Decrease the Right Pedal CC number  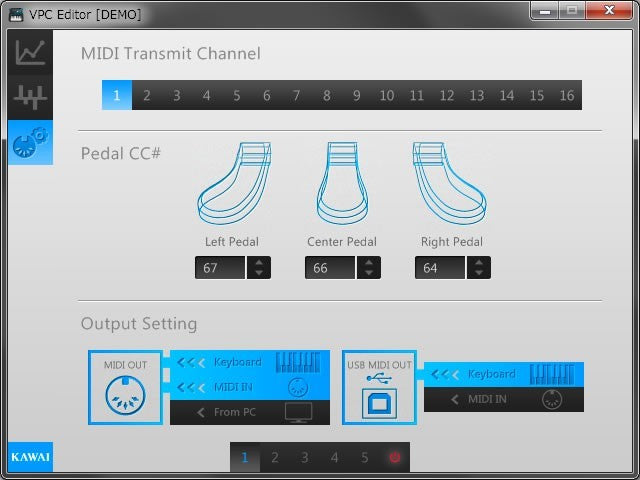tap(479, 273)
